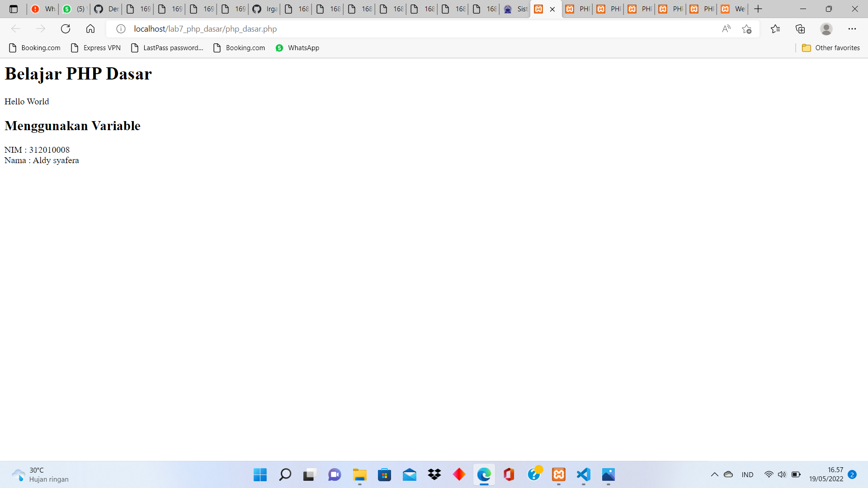
Task: Open Settings and more menu
Action: tap(852, 29)
